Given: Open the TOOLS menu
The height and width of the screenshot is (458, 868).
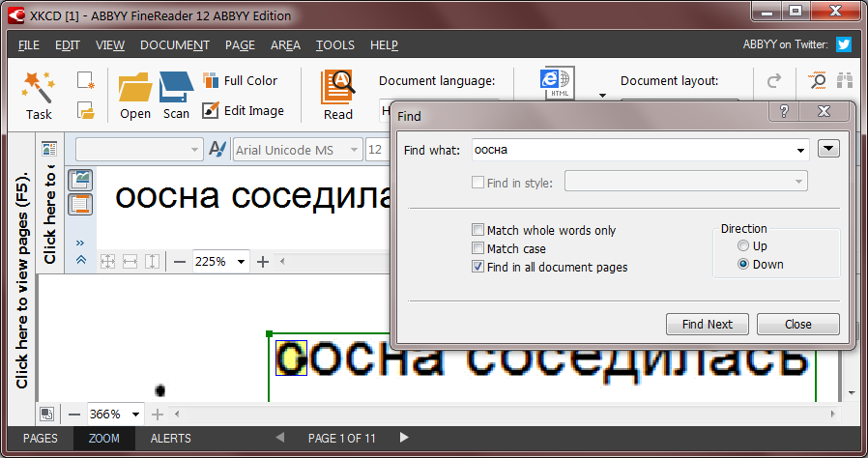Looking at the screenshot, I should pos(335,44).
